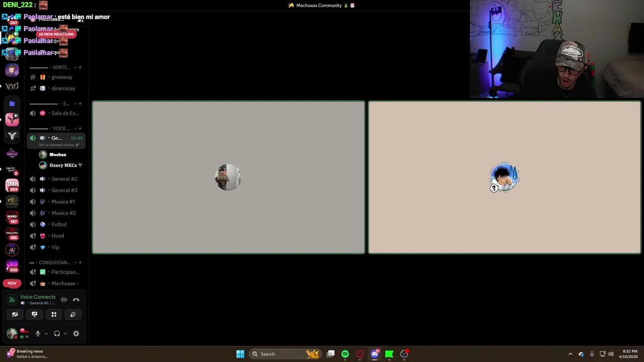The height and width of the screenshot is (362, 644).
Task: Click the red NEW servers pill
Action: 12,283
